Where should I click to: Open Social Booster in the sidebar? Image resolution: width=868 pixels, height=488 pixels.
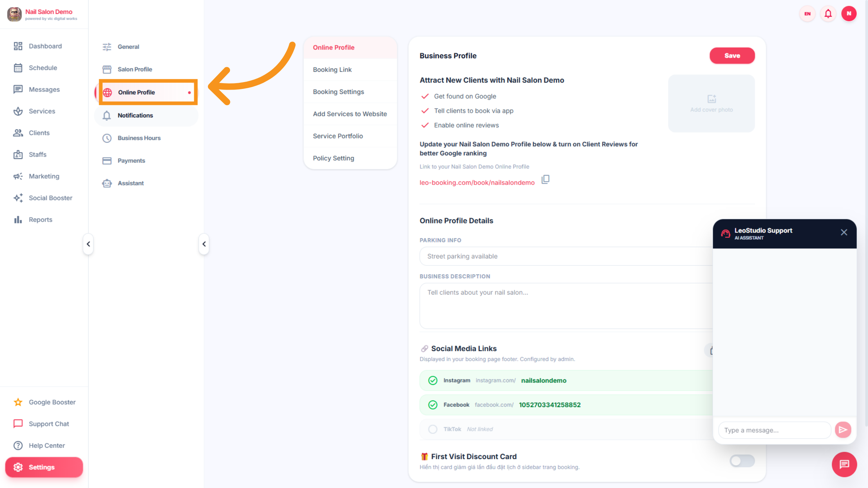pos(50,198)
